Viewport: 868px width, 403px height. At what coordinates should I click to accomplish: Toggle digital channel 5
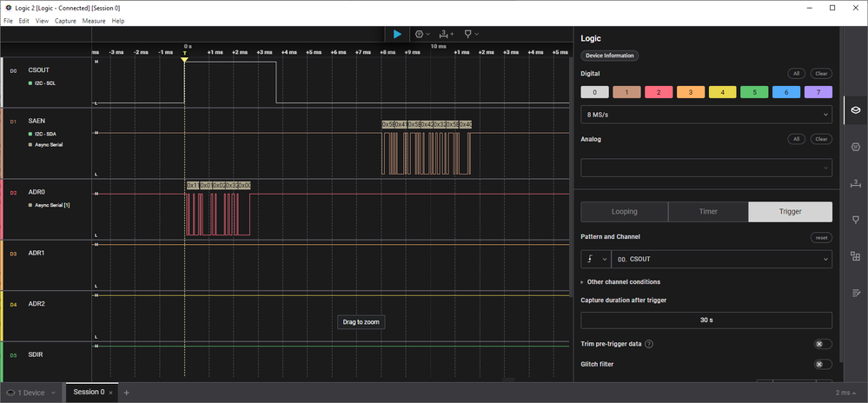[x=754, y=92]
